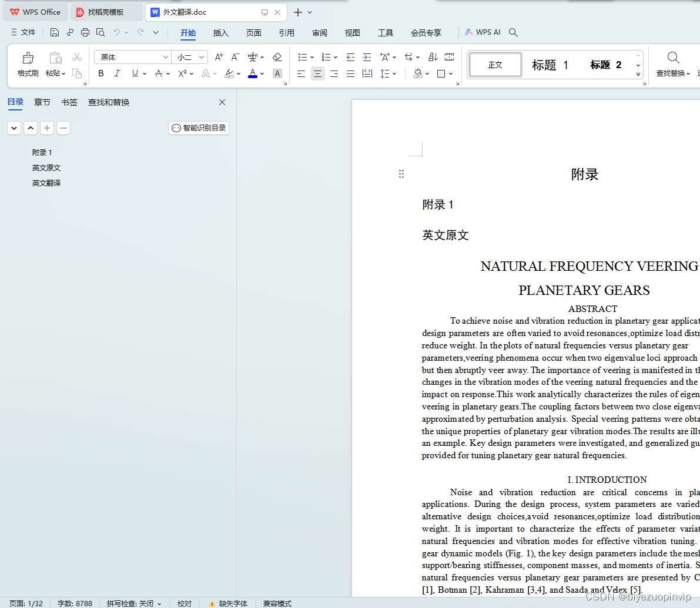Set left text alignment
700x608 pixels.
[x=302, y=73]
